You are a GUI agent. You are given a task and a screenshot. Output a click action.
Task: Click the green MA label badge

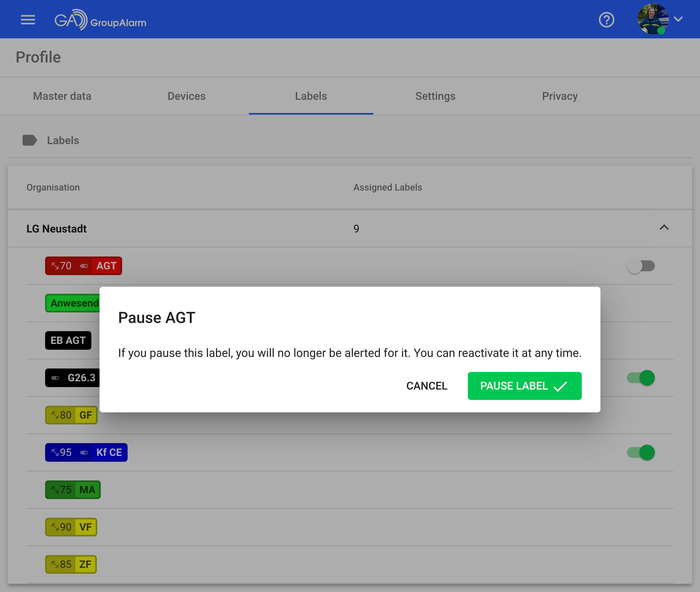coord(73,490)
